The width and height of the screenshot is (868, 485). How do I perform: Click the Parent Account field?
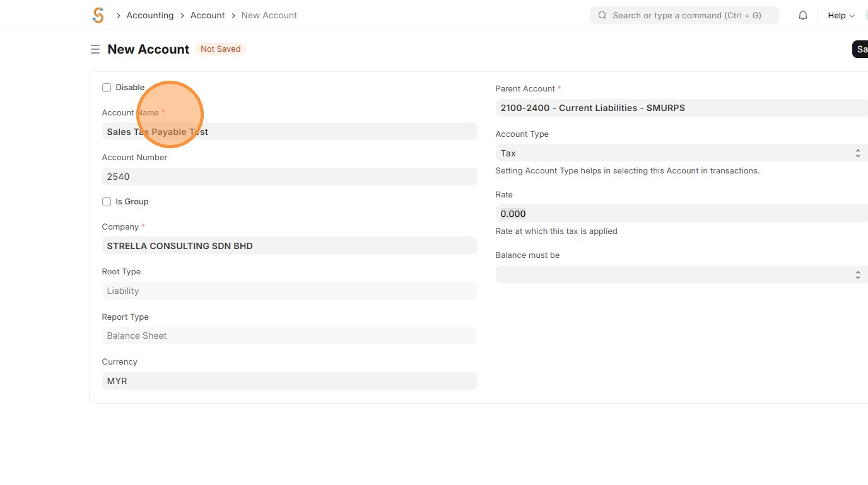point(681,108)
